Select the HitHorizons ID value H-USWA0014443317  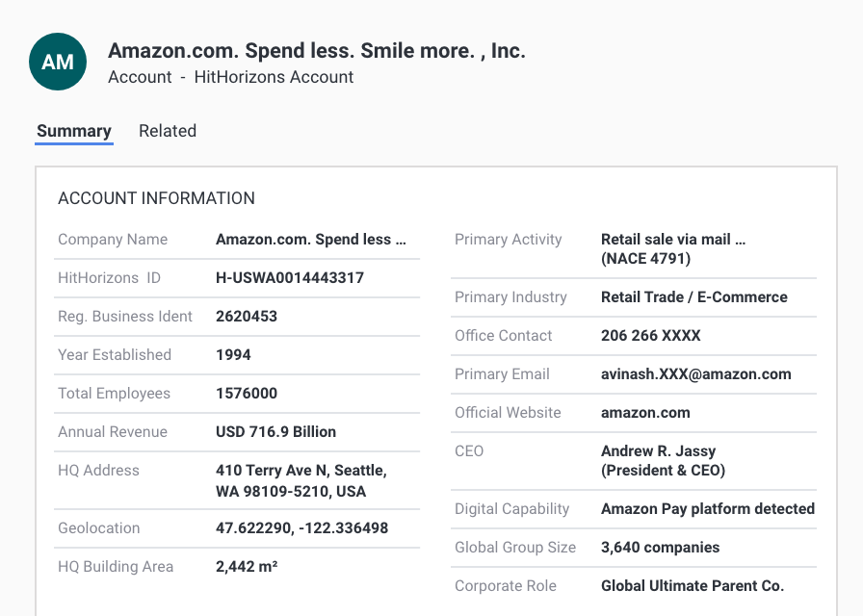tap(290, 278)
